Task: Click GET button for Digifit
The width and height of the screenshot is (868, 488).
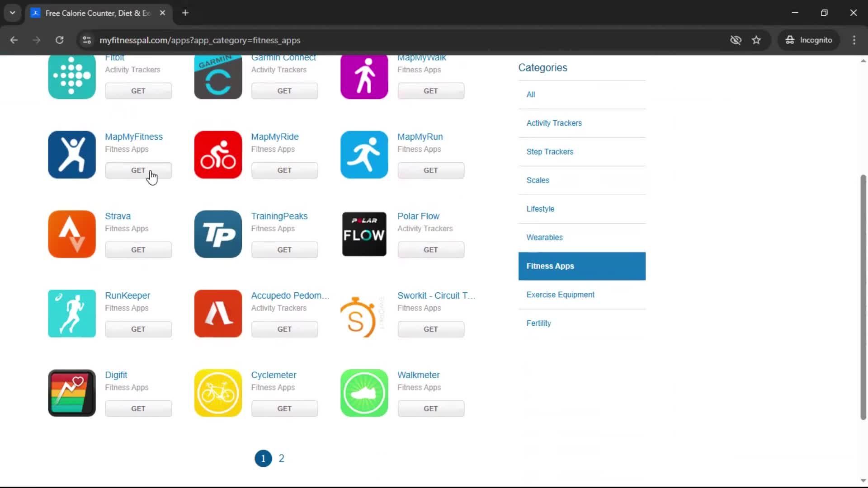Action: (138, 409)
